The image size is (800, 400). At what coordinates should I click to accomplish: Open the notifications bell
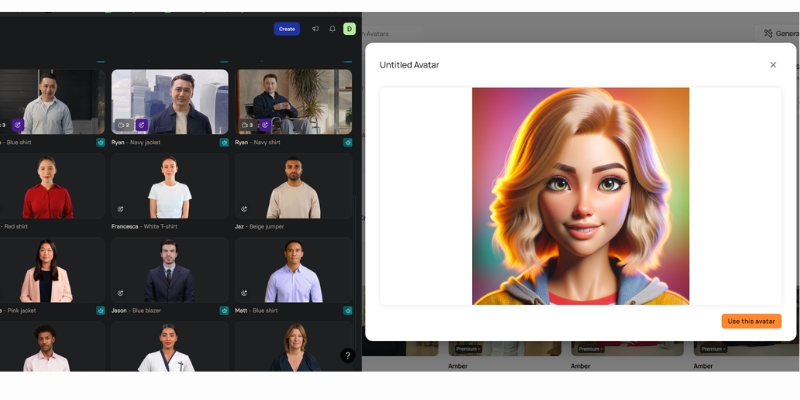point(332,29)
